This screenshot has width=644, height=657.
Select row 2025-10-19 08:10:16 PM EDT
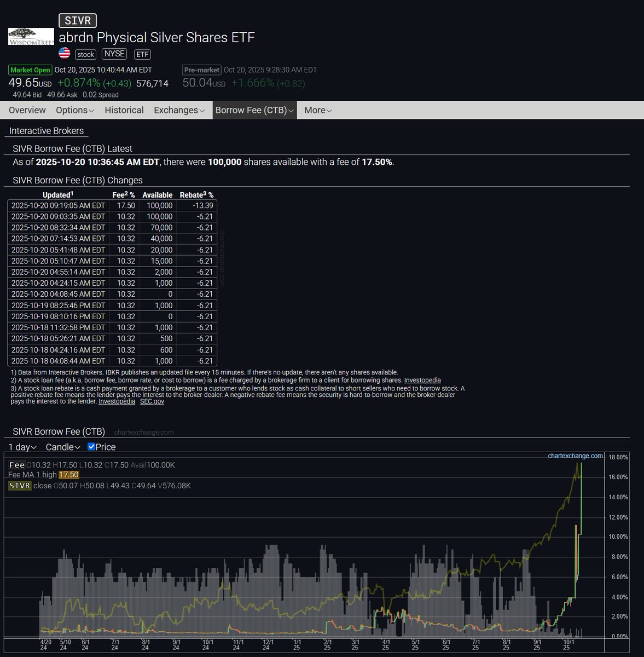(x=112, y=316)
